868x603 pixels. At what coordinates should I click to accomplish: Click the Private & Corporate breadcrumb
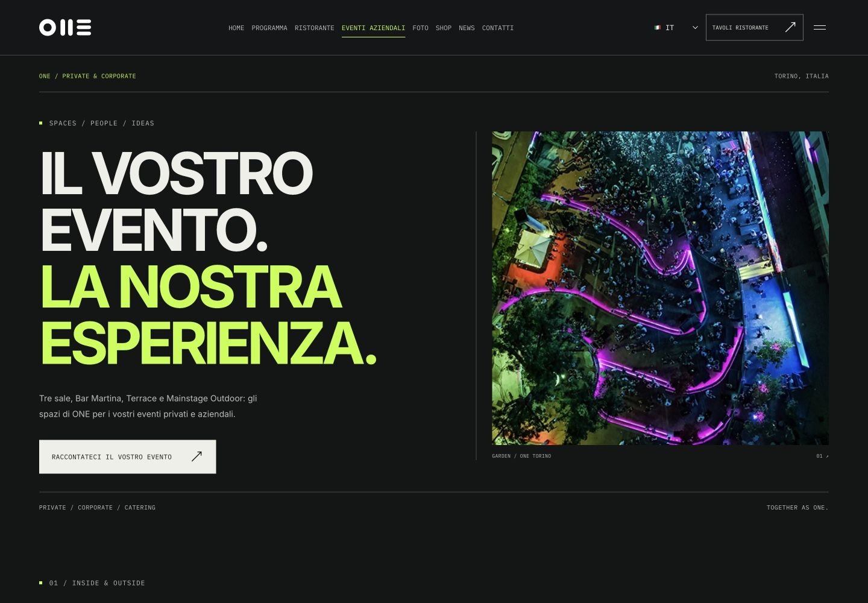pyautogui.click(x=99, y=76)
